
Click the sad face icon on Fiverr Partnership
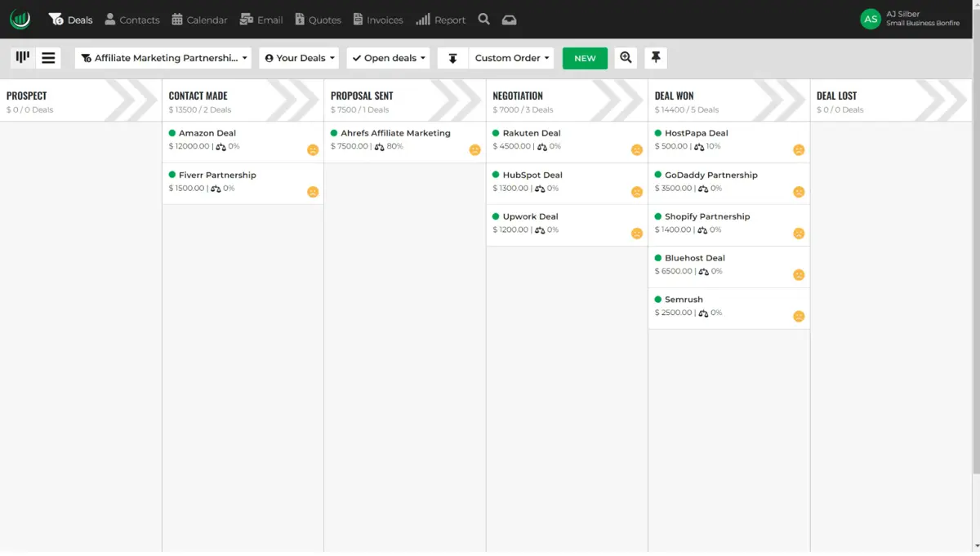(313, 192)
